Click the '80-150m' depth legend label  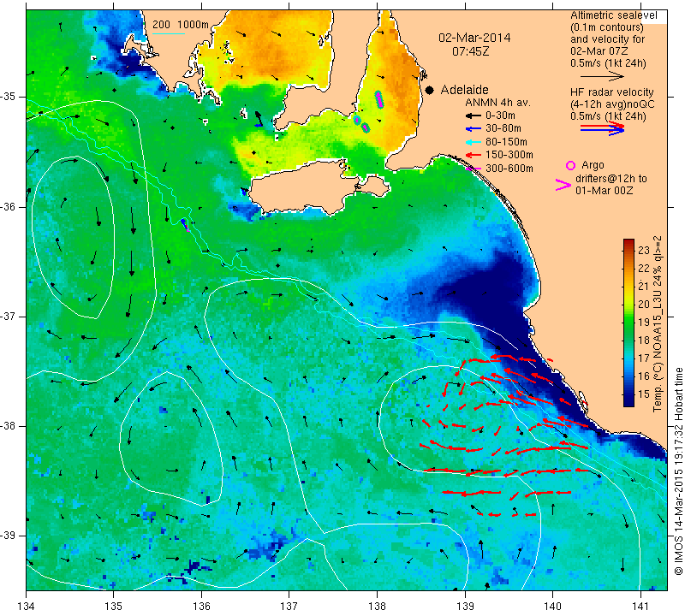(506, 142)
